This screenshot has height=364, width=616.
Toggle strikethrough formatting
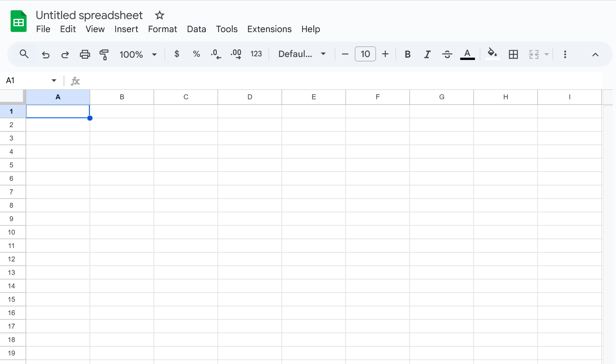(x=447, y=54)
